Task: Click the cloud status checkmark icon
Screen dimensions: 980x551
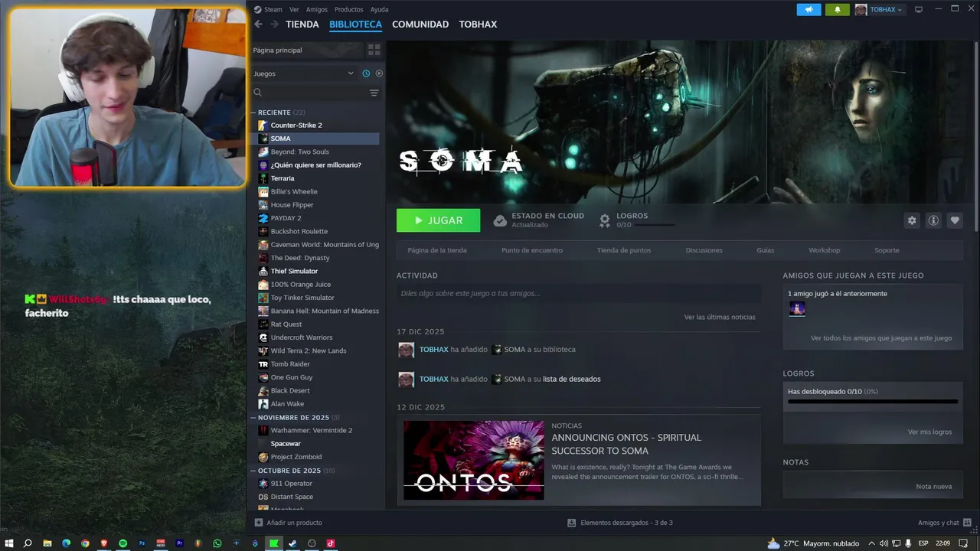Action: [x=500, y=220]
